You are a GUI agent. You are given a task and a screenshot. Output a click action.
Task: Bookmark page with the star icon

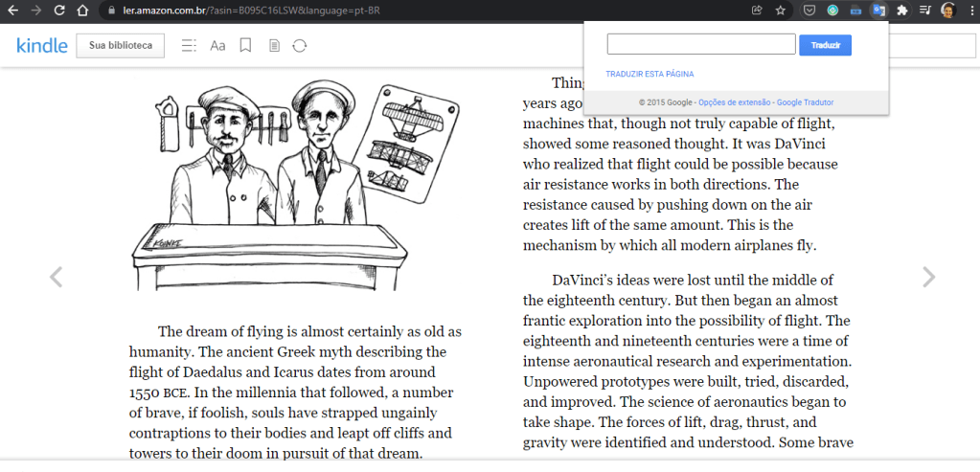(x=781, y=11)
